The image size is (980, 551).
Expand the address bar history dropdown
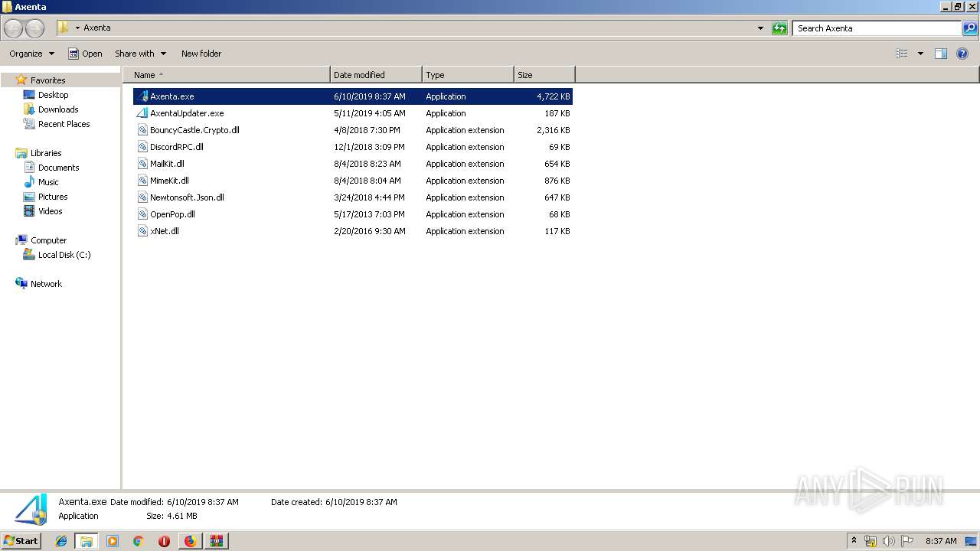click(760, 28)
